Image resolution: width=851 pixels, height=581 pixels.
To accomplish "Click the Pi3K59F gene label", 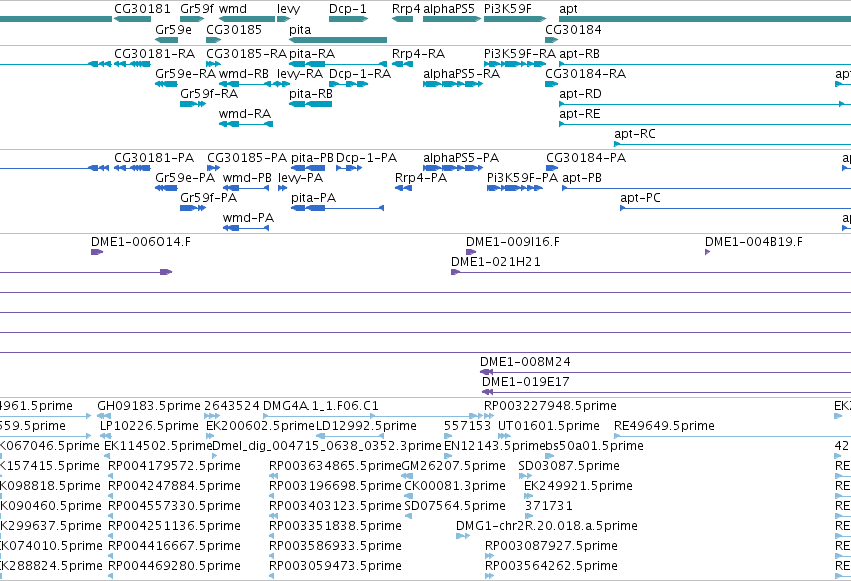I will [507, 9].
